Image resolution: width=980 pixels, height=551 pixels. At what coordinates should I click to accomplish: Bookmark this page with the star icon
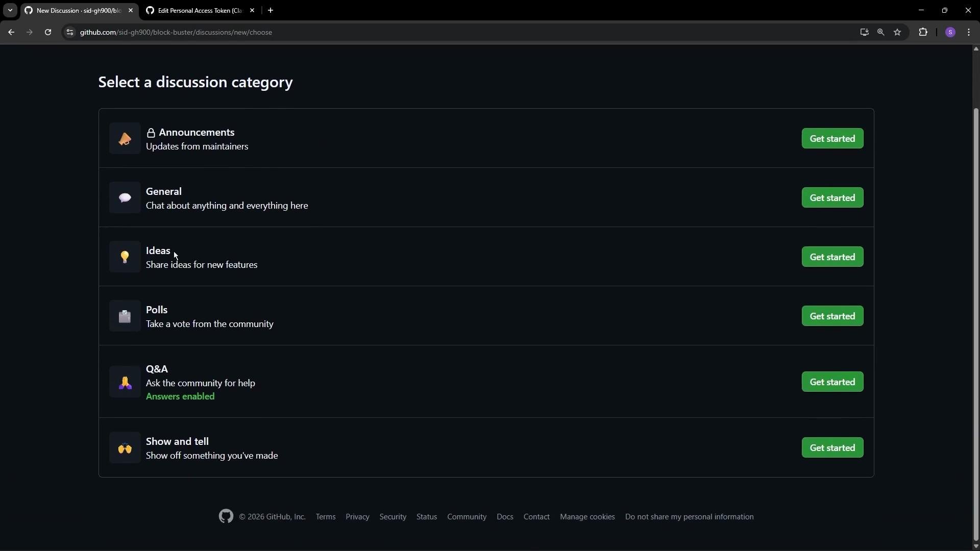pos(898,32)
